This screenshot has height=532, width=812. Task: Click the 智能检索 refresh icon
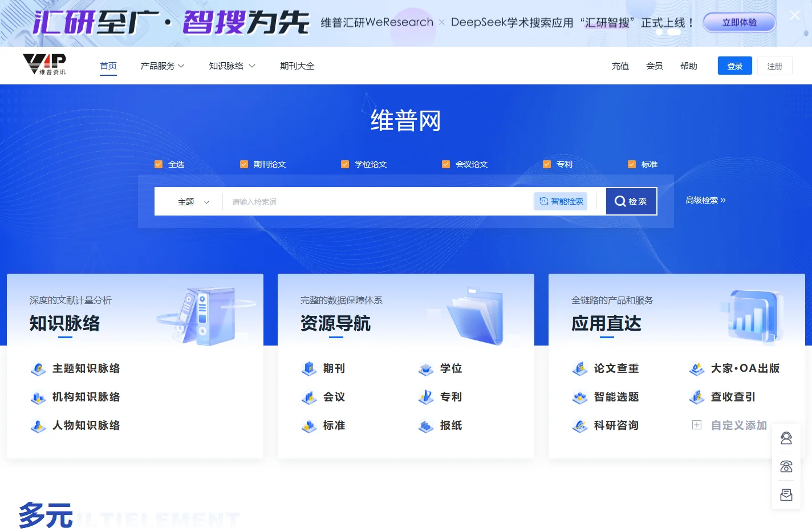[x=543, y=201]
